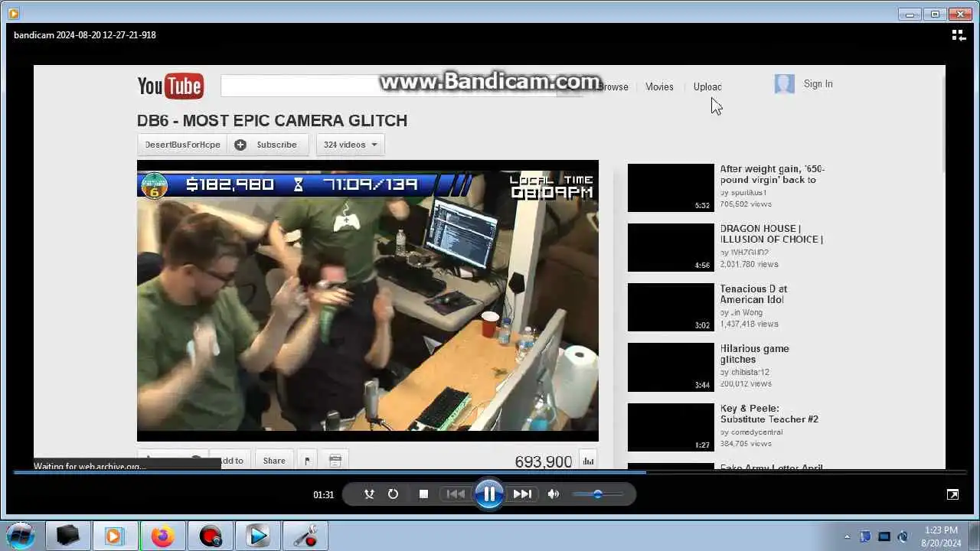The image size is (980, 551).
Task: Skip to next track in media player
Action: (x=522, y=494)
